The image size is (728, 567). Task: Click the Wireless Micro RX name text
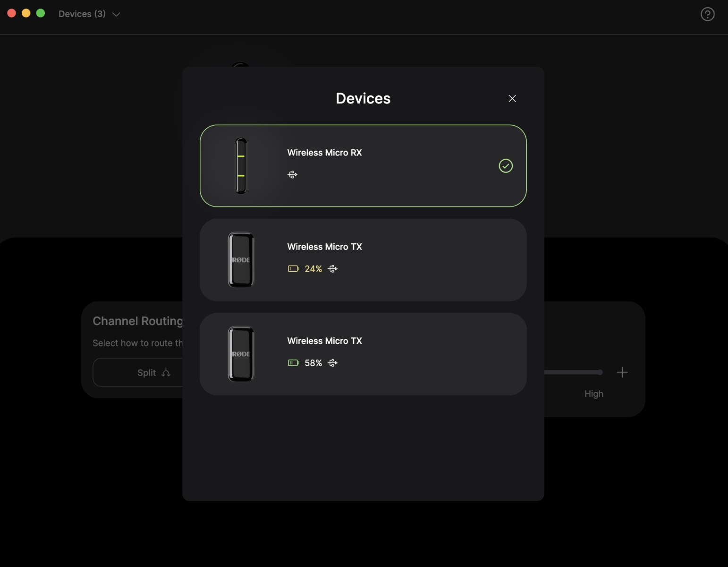[324, 153]
